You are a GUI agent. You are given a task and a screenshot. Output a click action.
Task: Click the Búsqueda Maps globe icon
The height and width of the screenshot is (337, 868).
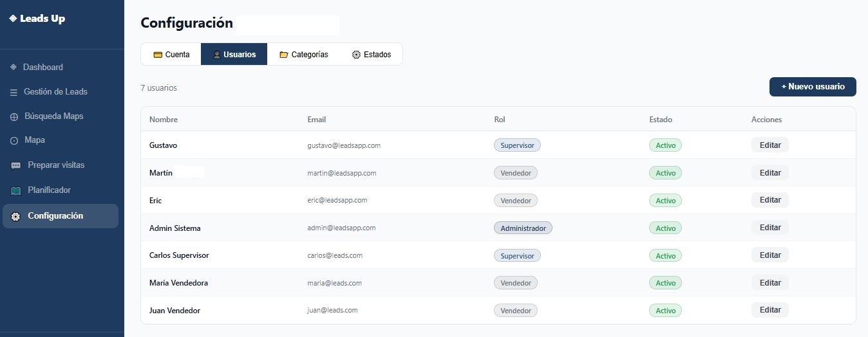tap(14, 117)
